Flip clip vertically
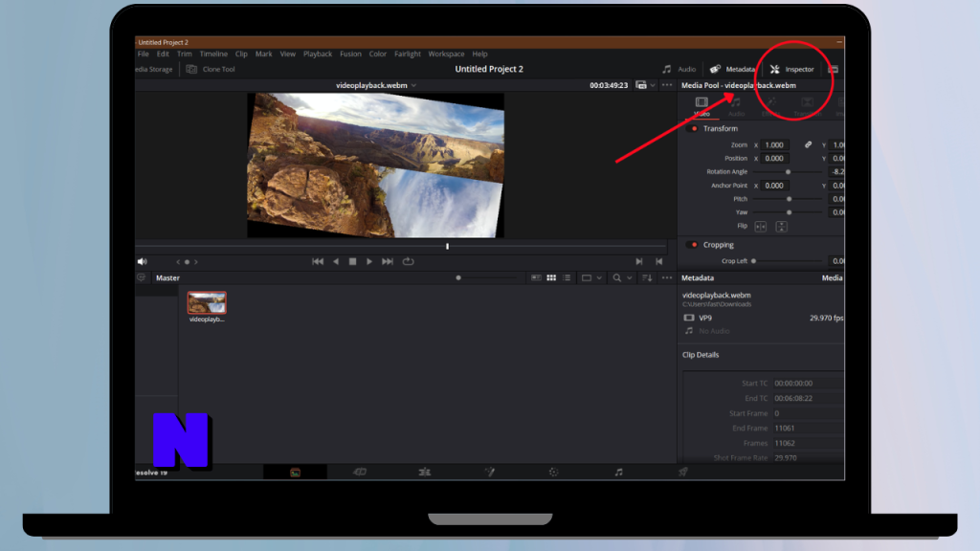The width and height of the screenshot is (980, 551). click(781, 227)
